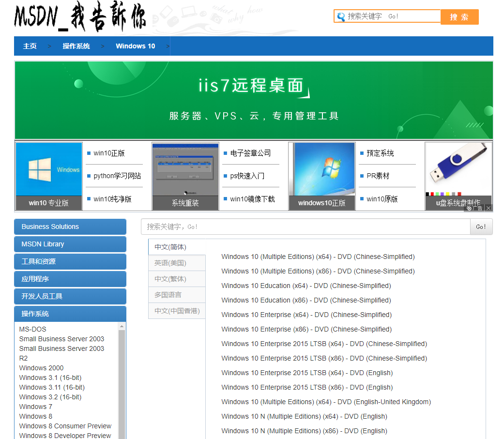504x439 pixels.
Task: Open Enterprise 2015 LTSB (x64) Chinese-Simplified
Action: click(324, 344)
